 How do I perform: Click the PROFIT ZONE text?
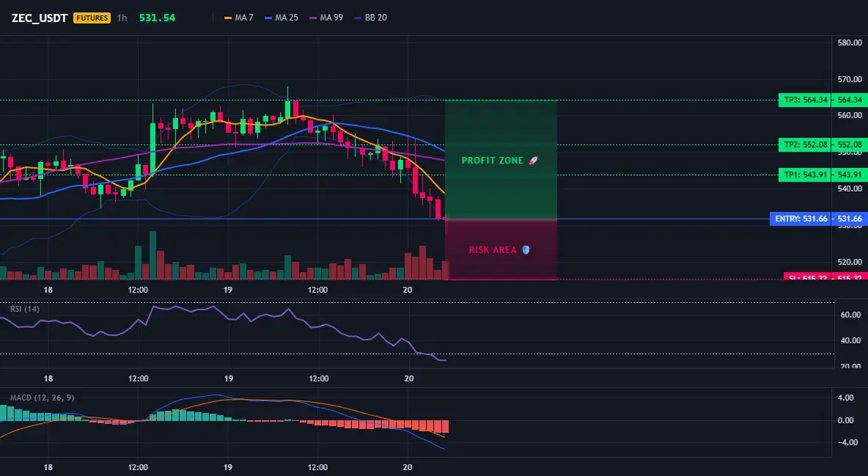point(492,161)
